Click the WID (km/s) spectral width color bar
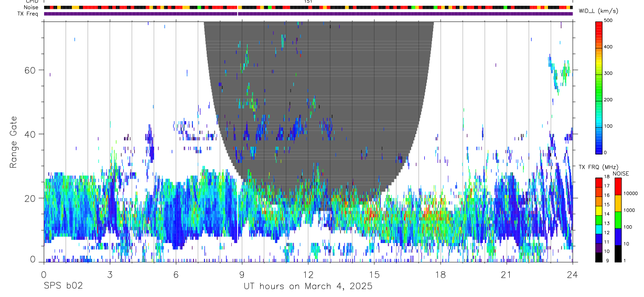The width and height of the screenshot is (644, 297). tap(599, 87)
